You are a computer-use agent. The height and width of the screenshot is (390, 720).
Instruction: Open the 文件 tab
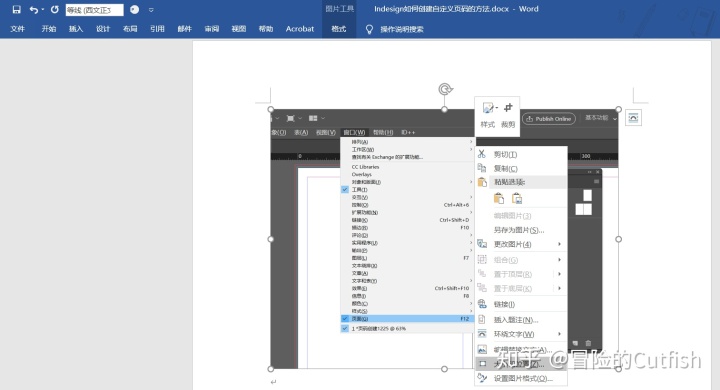tap(17, 29)
